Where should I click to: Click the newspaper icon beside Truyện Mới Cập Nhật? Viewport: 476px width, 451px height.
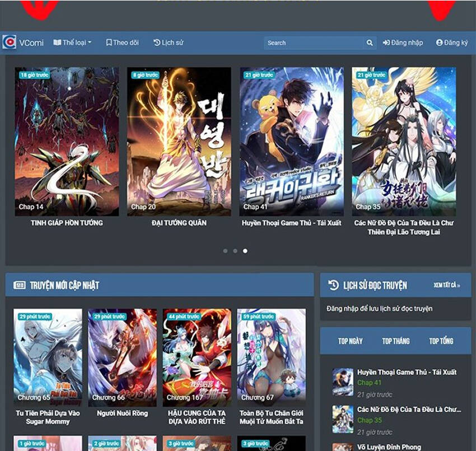20,285
